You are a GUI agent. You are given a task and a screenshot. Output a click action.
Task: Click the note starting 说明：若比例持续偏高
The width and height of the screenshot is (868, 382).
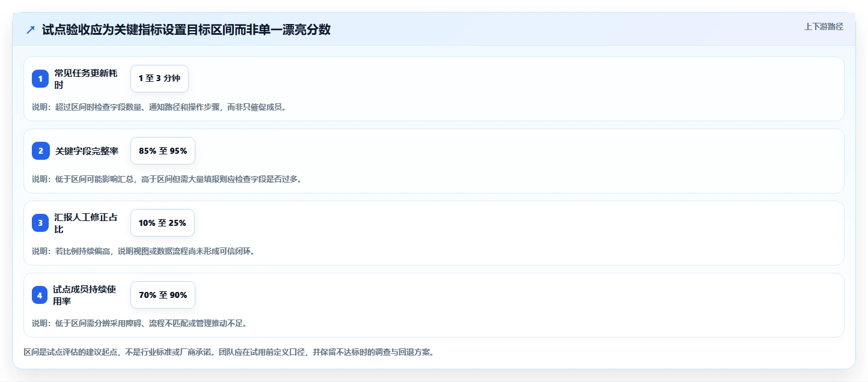click(144, 252)
